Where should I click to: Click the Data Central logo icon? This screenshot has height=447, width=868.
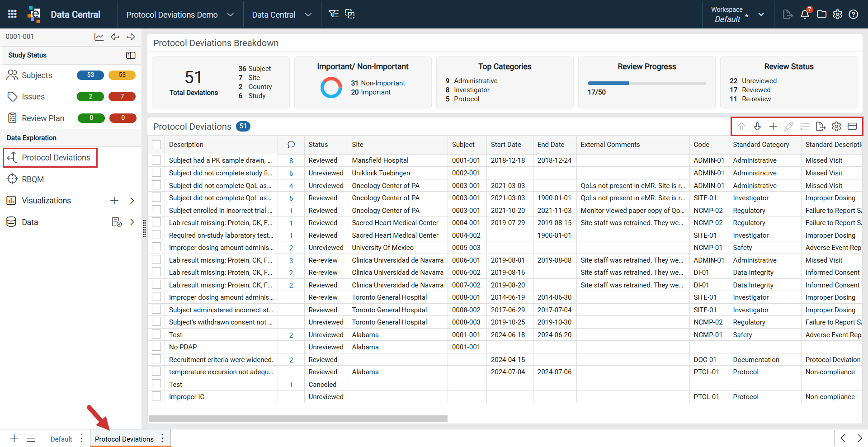(x=34, y=14)
